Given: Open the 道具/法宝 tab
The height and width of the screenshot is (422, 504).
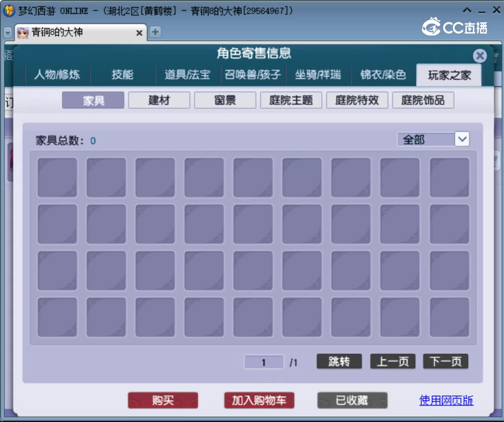Looking at the screenshot, I should pyautogui.click(x=187, y=75).
